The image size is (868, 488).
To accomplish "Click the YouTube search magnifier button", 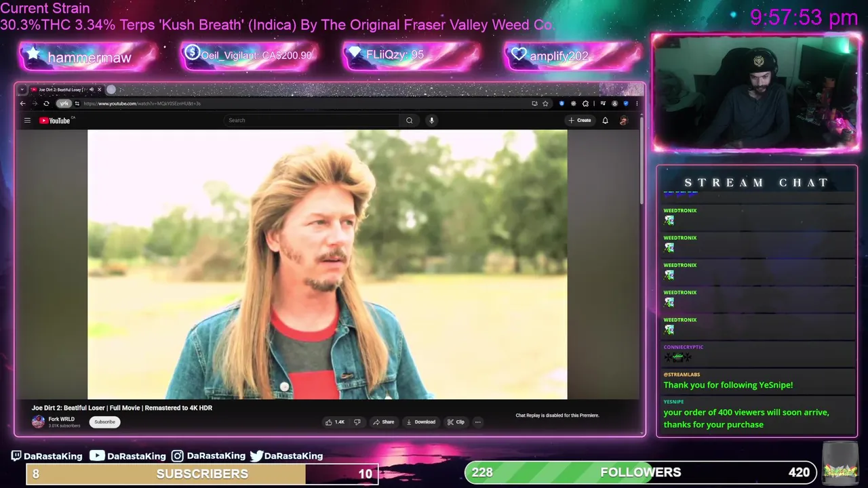I will tap(409, 121).
